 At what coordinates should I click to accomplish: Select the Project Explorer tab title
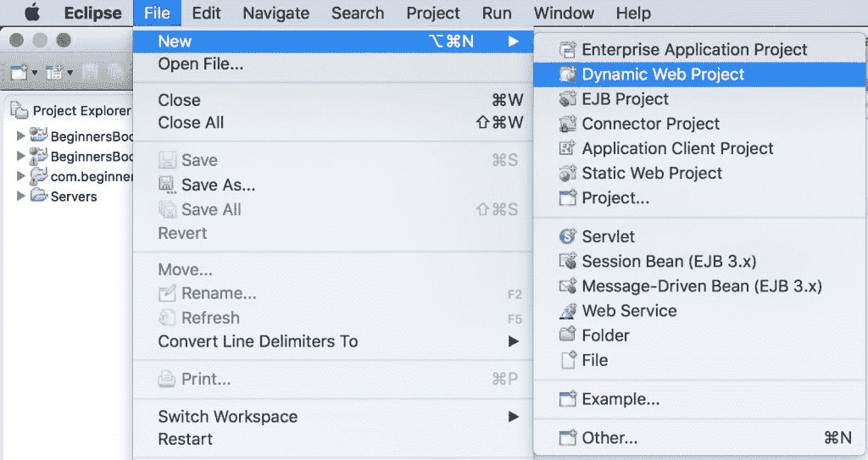(82, 111)
